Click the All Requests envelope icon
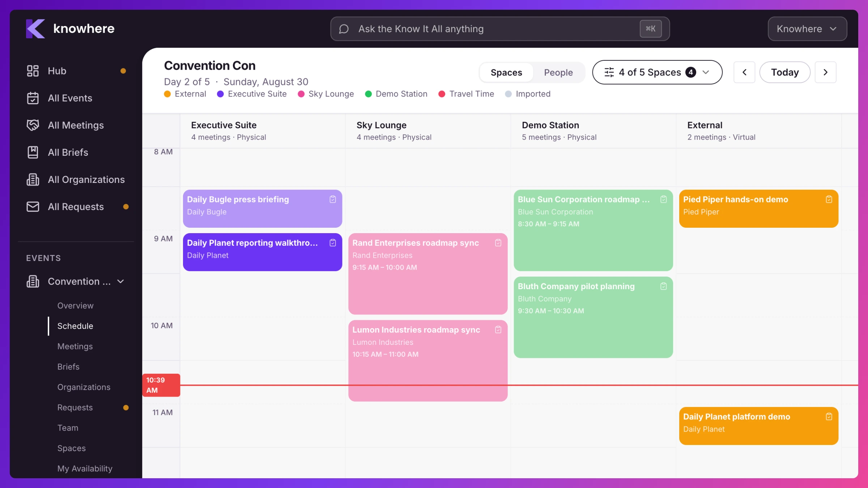Image resolution: width=868 pixels, height=488 pixels. tap(33, 206)
